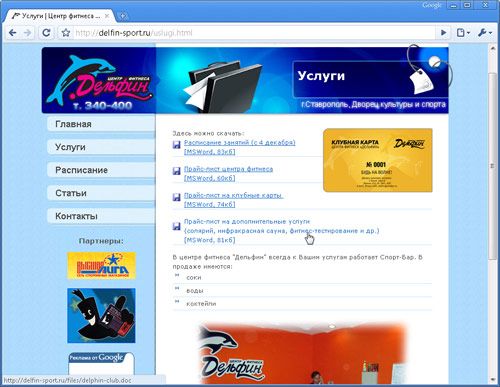Click the [MSWord, 81кб] link text
This screenshot has width=500, height=387.
[210, 240]
